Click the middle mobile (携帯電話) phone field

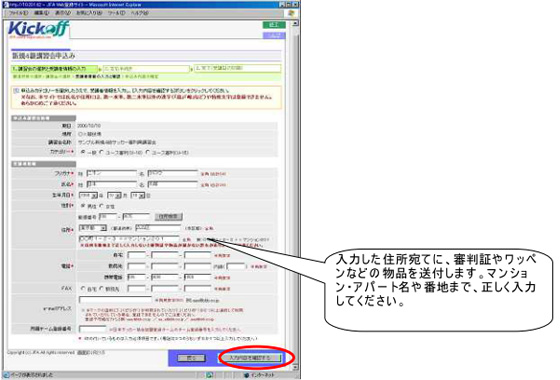pos(165,277)
